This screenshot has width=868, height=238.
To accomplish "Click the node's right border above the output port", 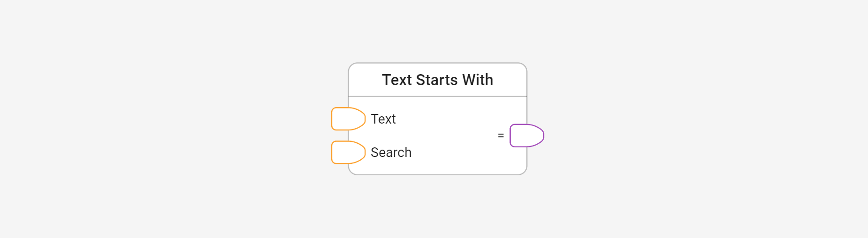I will pyautogui.click(x=527, y=110).
